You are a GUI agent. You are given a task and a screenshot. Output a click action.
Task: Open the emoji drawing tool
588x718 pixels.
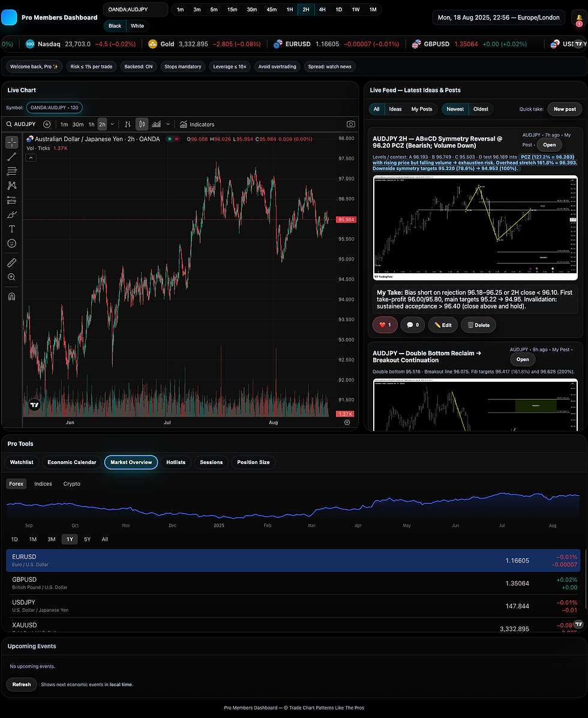(x=11, y=243)
